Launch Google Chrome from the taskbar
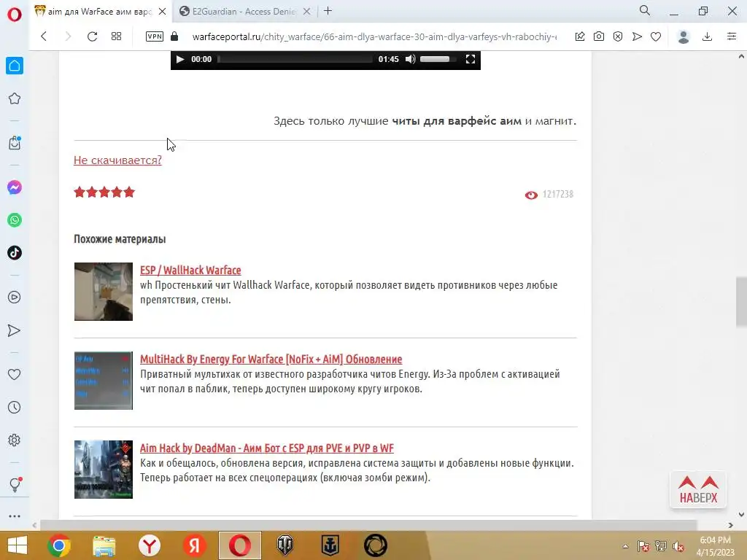This screenshot has width=747, height=560. 59,545
